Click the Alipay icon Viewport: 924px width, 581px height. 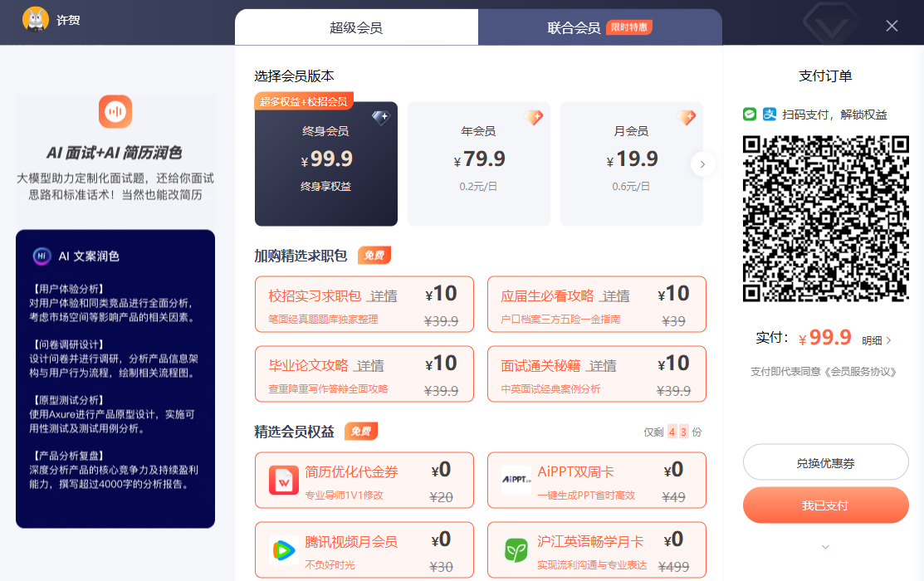coord(770,115)
